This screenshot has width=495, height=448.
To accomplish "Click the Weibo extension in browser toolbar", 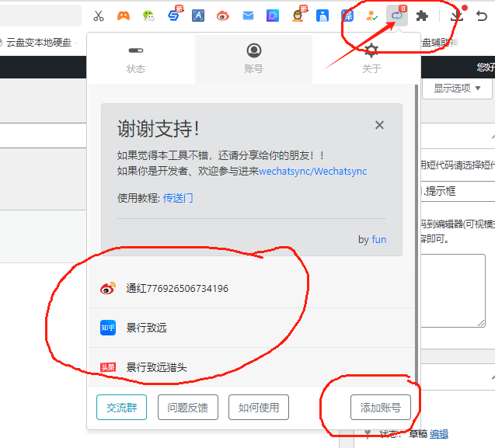I will tap(223, 16).
